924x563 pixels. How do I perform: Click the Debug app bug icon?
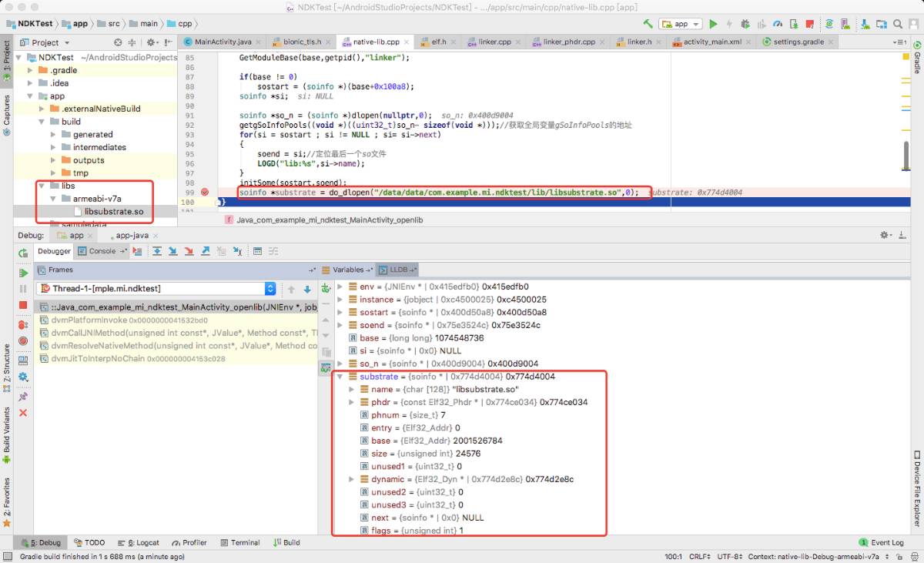pos(745,24)
